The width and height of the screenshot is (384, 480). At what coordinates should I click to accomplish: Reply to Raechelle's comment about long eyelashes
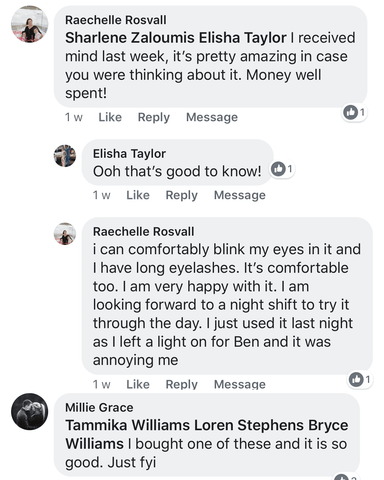182,384
